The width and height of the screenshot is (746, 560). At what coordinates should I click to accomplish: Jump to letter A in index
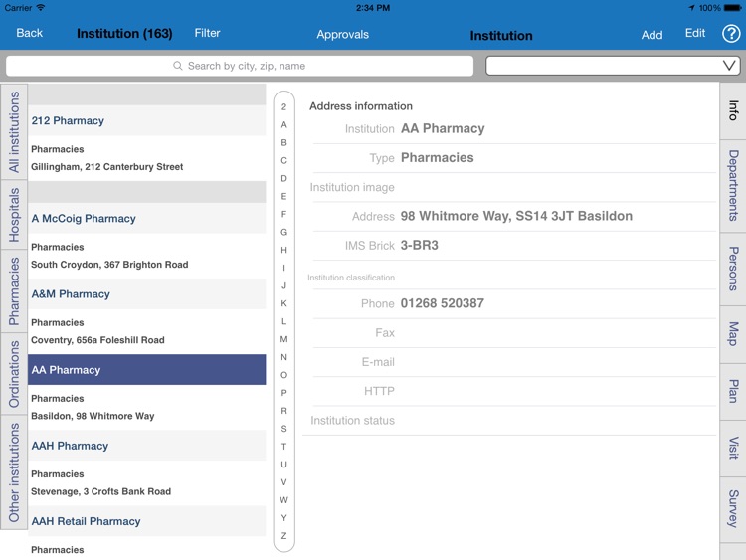click(284, 124)
